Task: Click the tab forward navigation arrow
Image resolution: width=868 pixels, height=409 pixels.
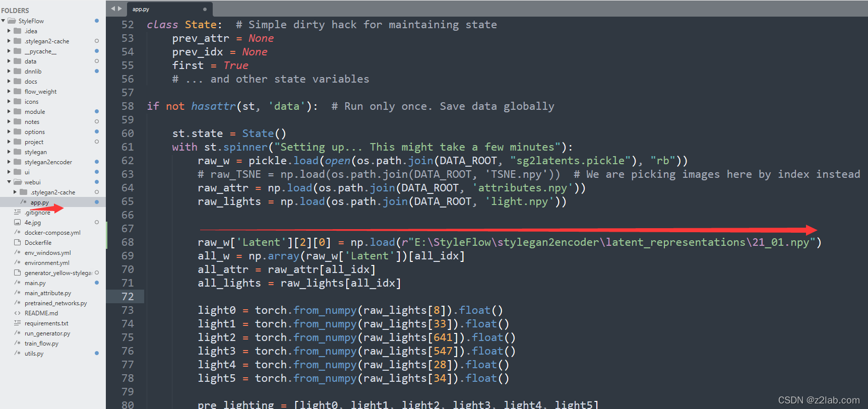Action: tap(119, 9)
